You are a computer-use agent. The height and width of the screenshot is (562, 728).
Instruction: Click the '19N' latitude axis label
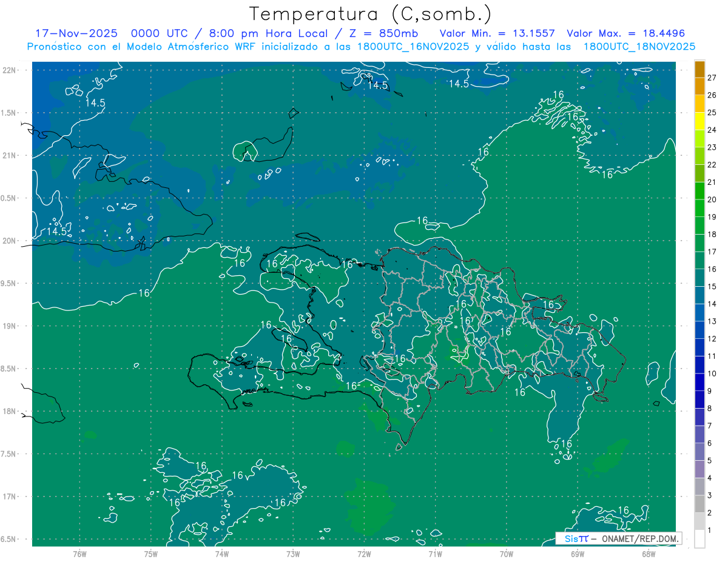[10, 326]
